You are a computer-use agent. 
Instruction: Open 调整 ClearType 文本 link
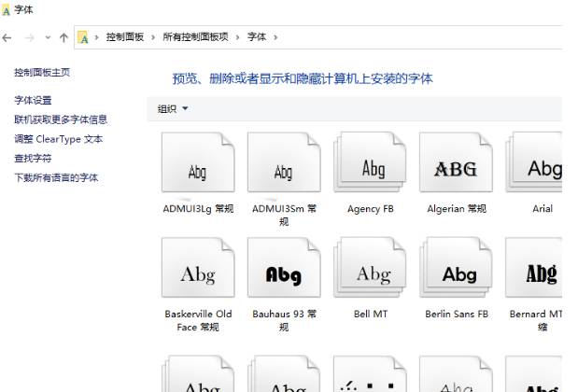click(x=58, y=139)
